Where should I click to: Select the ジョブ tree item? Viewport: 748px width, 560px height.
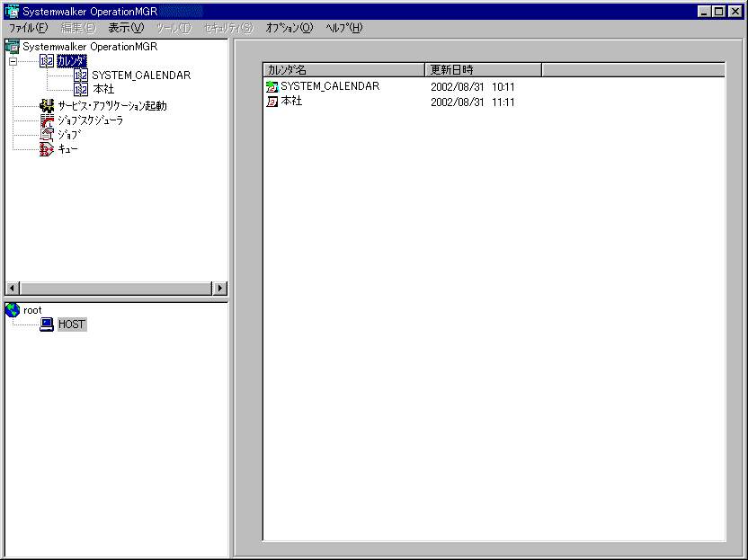69,135
